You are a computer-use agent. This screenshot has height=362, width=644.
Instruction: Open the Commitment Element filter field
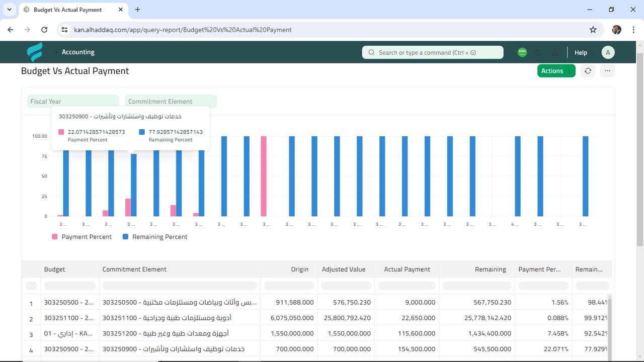coord(171,101)
